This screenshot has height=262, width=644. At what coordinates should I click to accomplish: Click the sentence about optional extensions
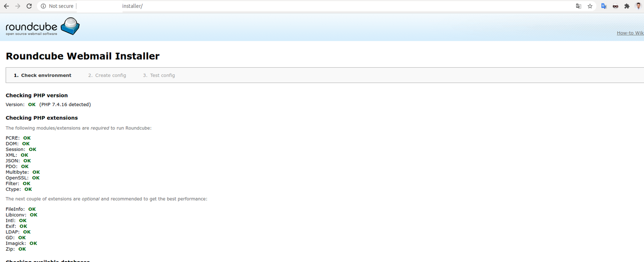106,199
